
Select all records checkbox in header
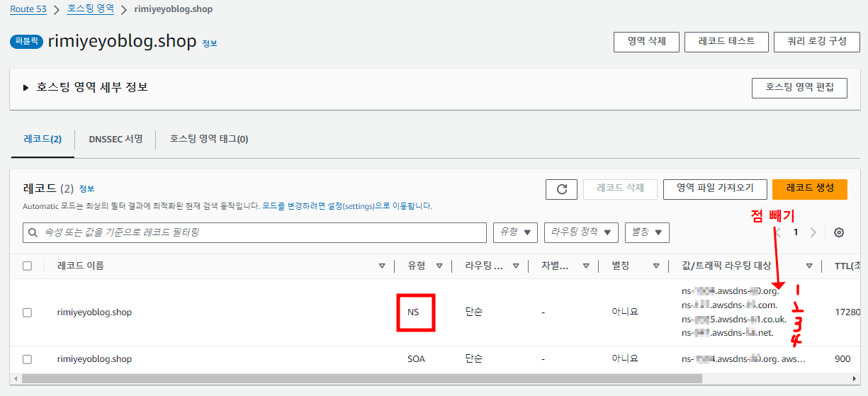pos(27,266)
